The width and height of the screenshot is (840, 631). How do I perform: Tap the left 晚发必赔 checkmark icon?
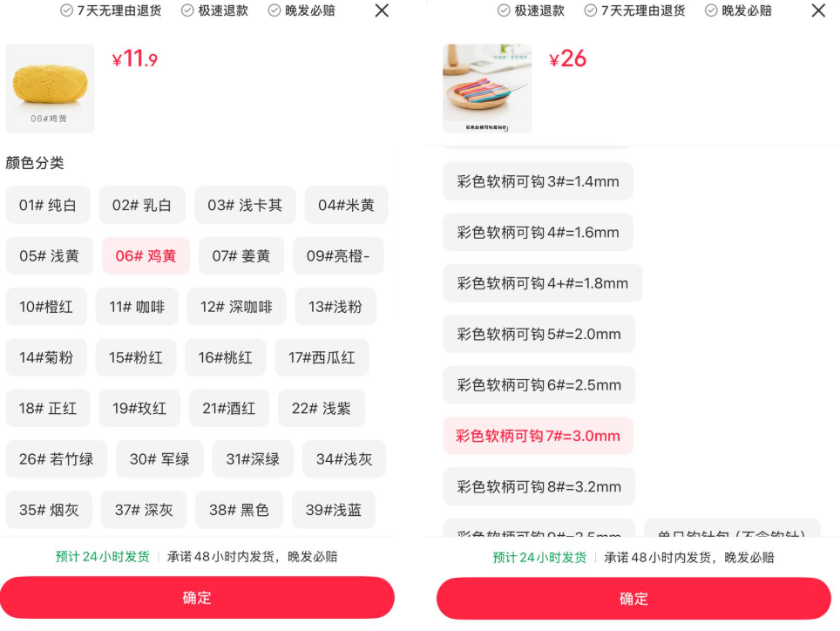tap(274, 10)
